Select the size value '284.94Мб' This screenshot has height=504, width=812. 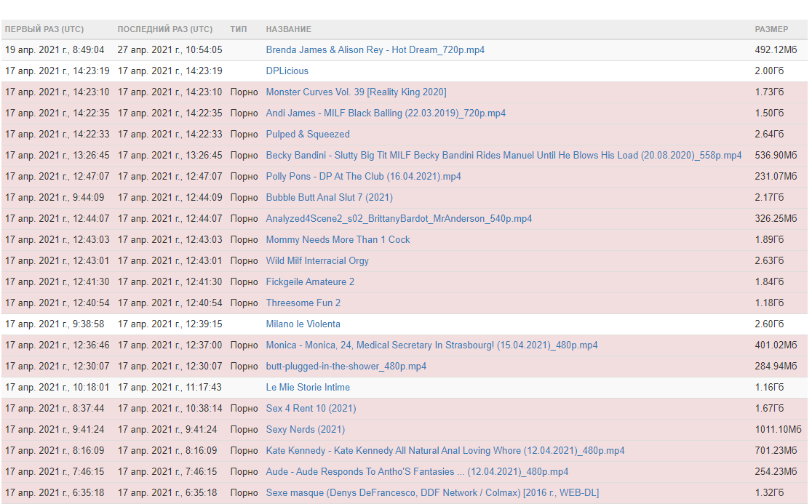776,367
